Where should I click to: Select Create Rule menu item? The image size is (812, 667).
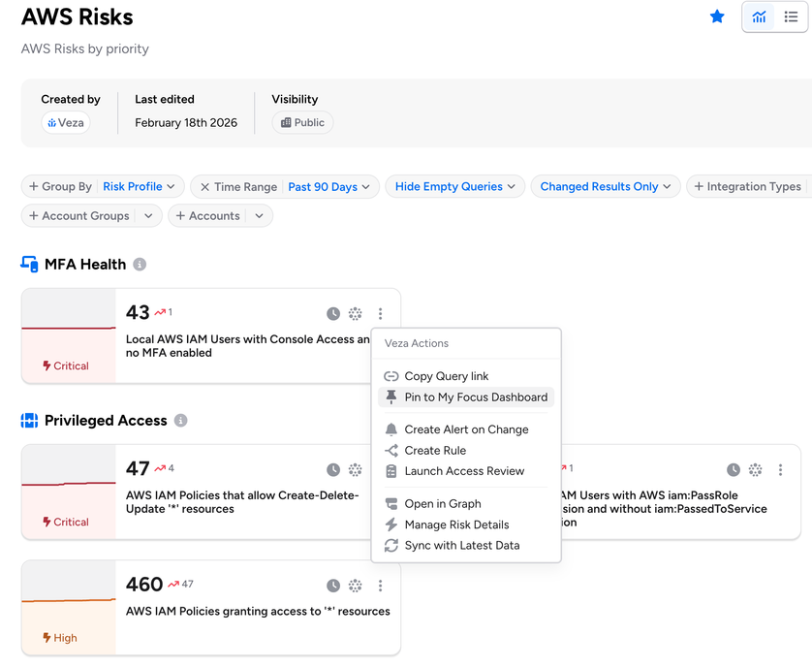pos(466,451)
